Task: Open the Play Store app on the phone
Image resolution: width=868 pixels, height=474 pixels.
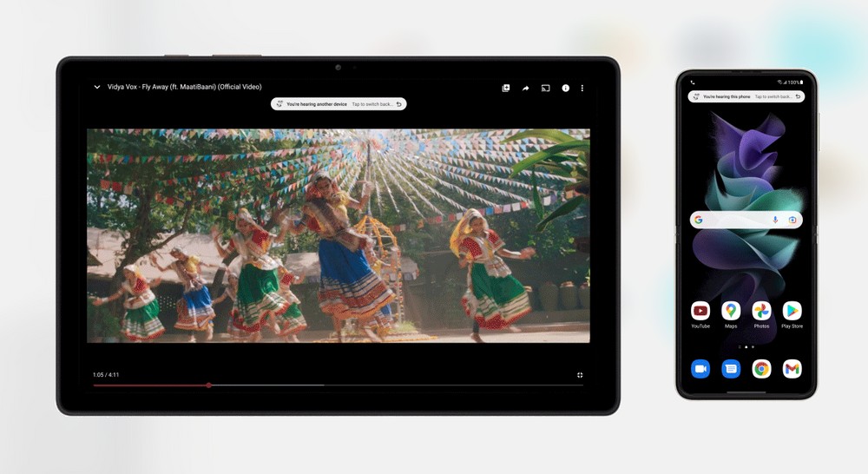Action: point(792,311)
